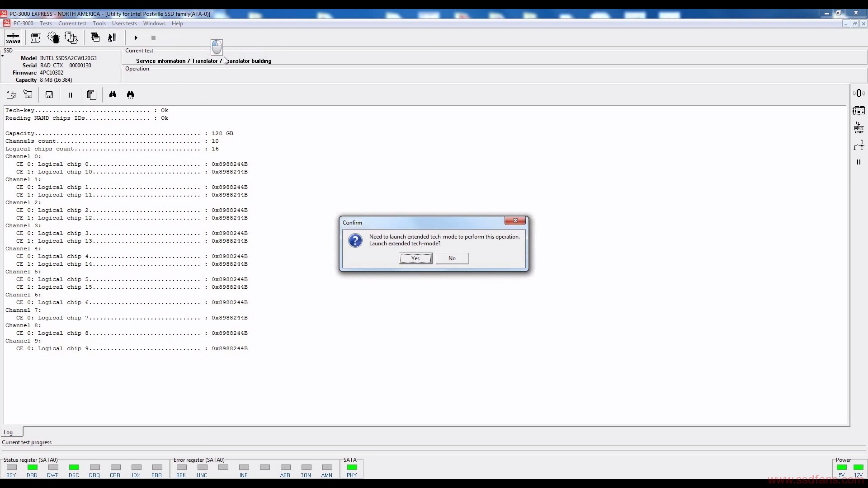
Task: Click the Channel 6 header log line
Action: coord(23,295)
